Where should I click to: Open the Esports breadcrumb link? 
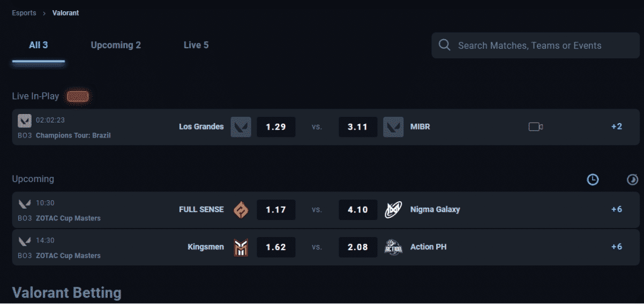coord(24,13)
